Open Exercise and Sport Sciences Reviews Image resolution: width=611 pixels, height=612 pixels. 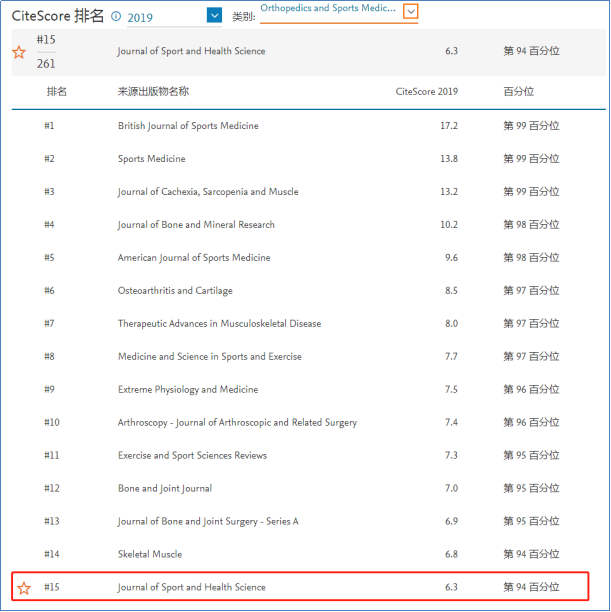coord(192,456)
